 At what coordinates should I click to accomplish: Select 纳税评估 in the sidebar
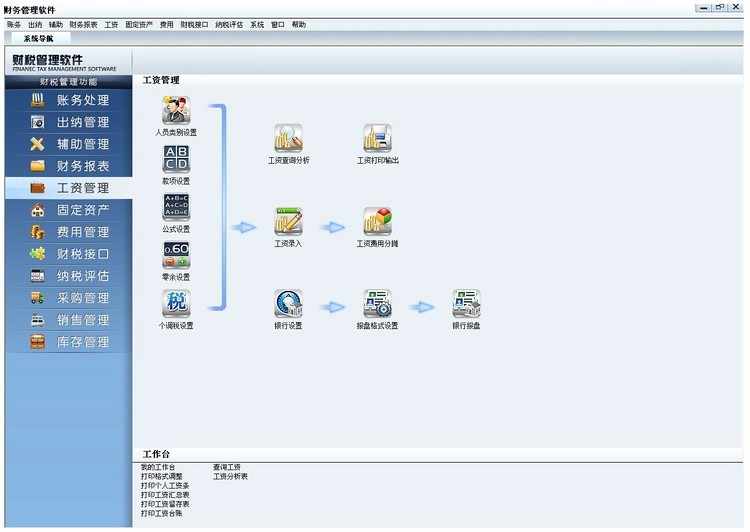[x=69, y=276]
